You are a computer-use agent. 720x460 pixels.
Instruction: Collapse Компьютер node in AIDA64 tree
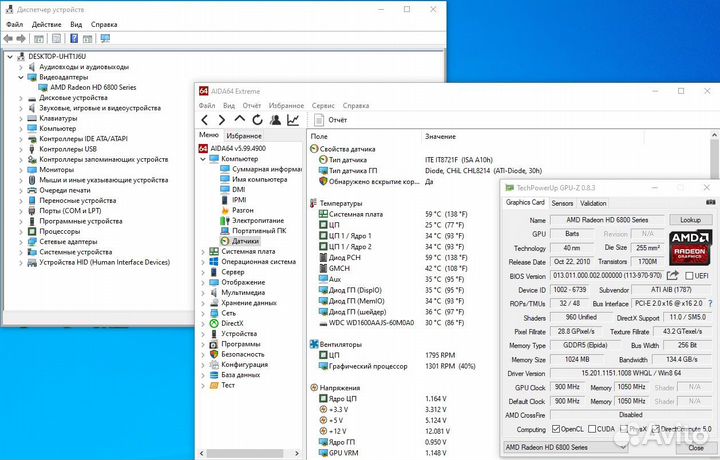pyautogui.click(x=203, y=159)
